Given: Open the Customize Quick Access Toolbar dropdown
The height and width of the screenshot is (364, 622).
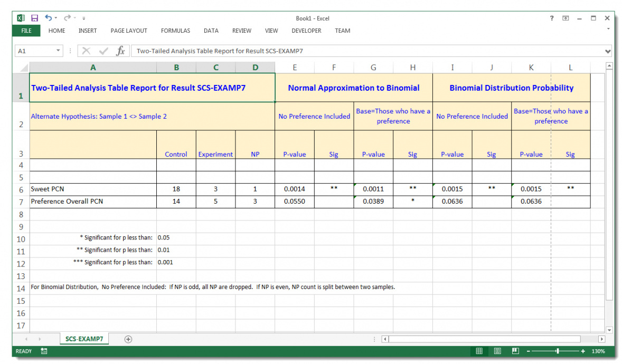Looking at the screenshot, I should pos(84,18).
